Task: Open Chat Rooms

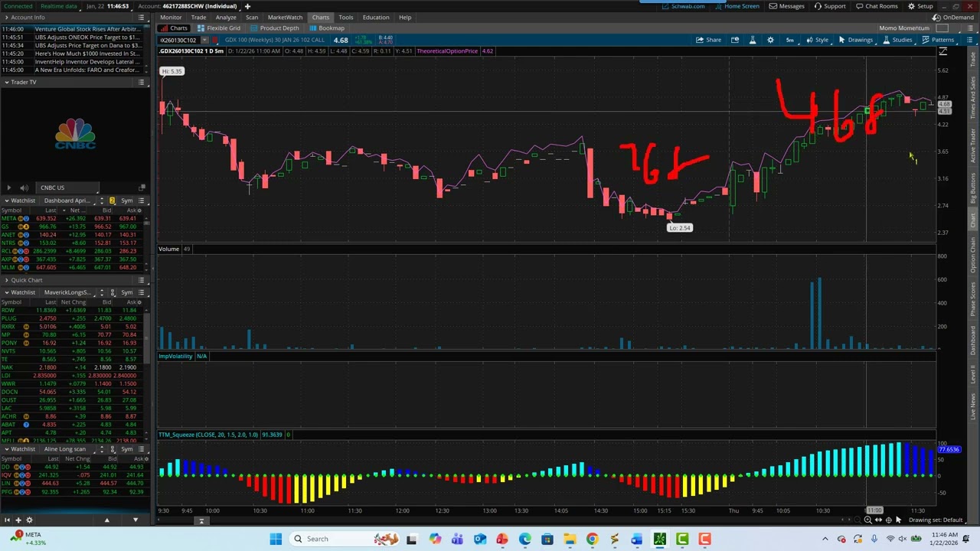Action: pyautogui.click(x=877, y=6)
